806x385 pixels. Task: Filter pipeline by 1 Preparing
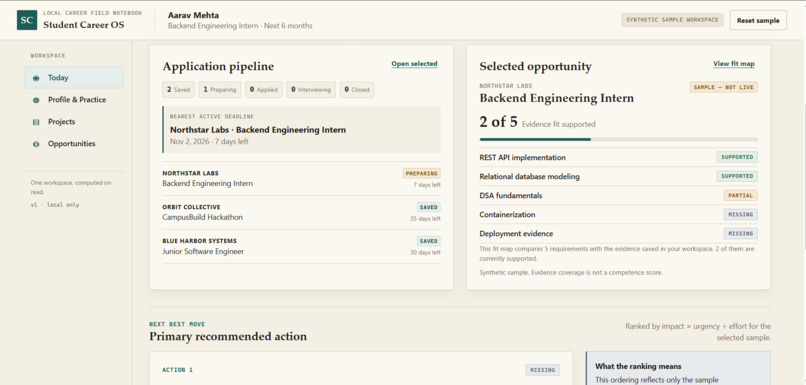coord(220,89)
